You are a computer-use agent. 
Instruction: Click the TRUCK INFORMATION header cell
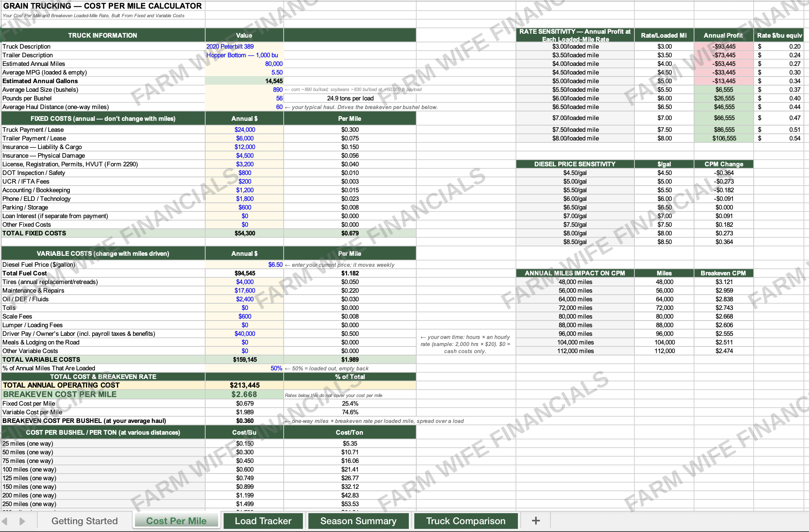click(103, 35)
